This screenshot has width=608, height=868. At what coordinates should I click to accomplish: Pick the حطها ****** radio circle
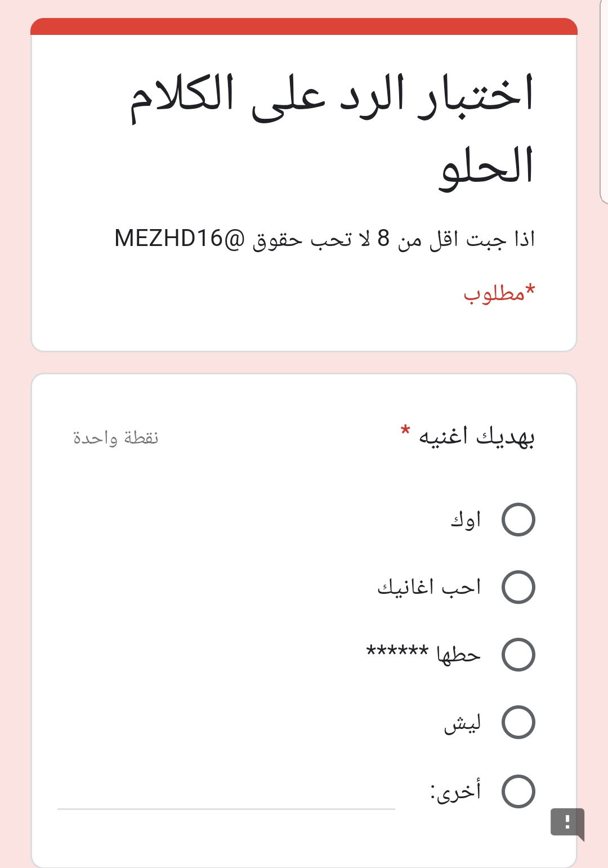coord(518,655)
